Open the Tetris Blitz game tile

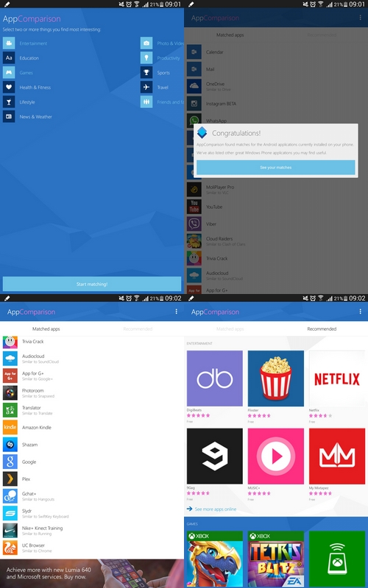click(x=276, y=559)
